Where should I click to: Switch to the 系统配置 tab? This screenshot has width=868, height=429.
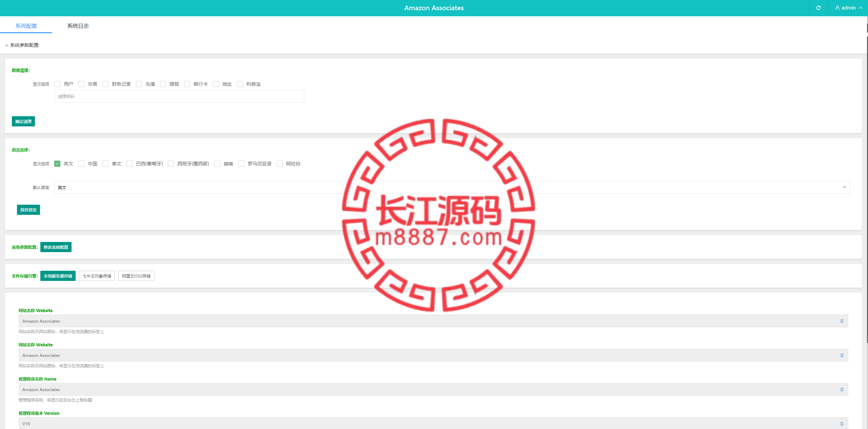(26, 26)
